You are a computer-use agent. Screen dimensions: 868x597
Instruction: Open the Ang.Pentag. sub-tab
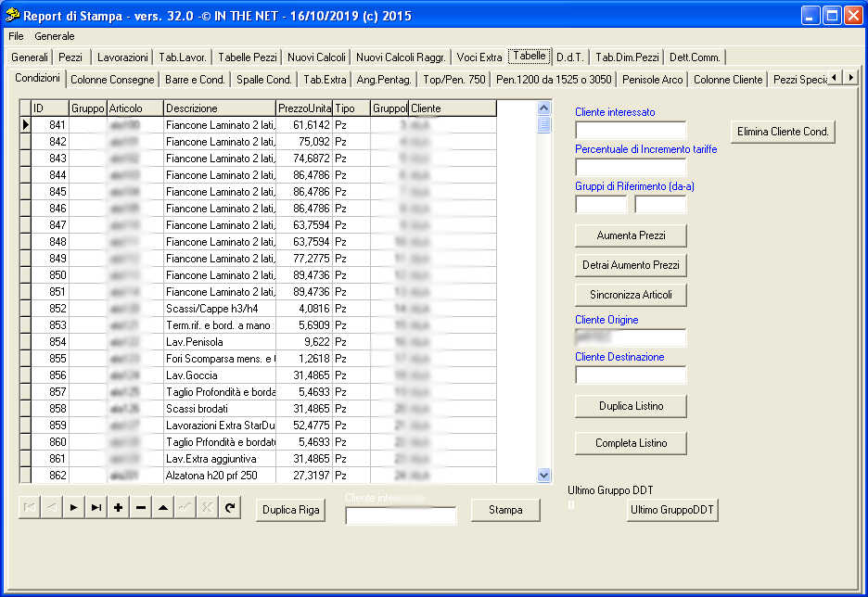[x=384, y=79]
